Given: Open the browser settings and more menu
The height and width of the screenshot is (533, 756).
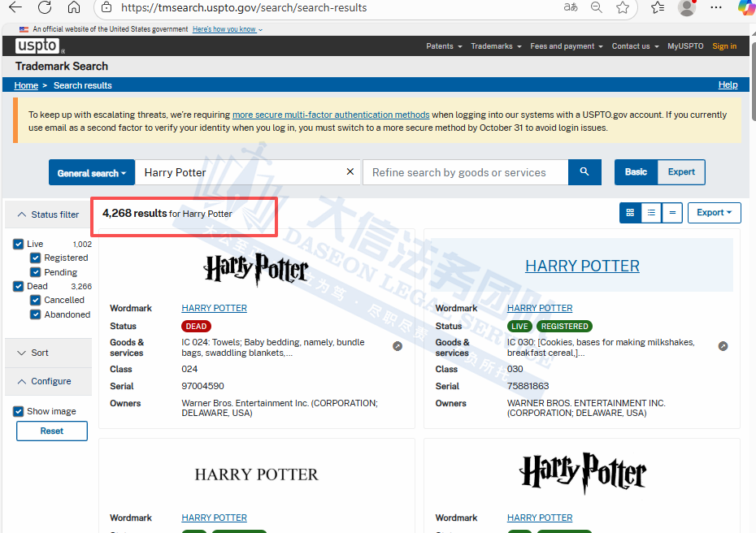Looking at the screenshot, I should click(716, 7).
